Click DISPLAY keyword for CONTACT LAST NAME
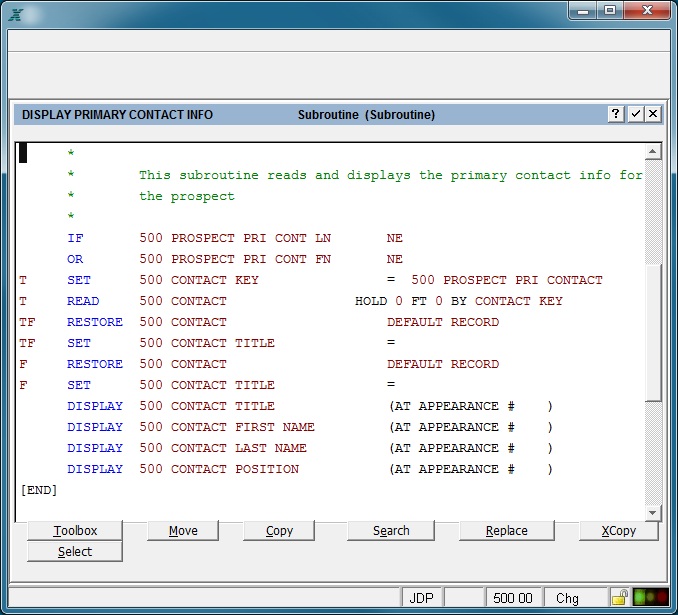The width and height of the screenshot is (678, 615). coord(95,448)
